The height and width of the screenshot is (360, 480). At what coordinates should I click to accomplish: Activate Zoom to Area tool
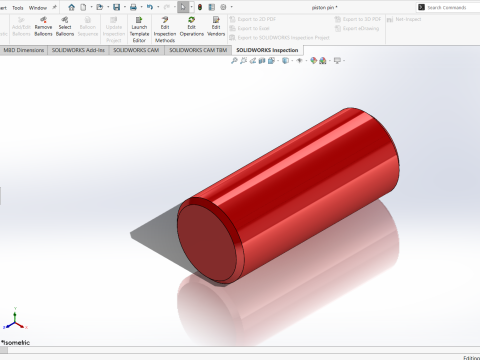click(x=244, y=61)
